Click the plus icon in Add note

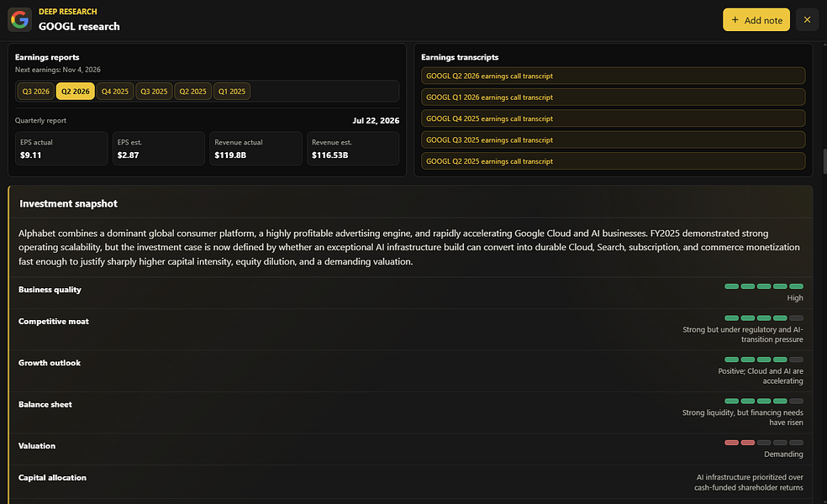(x=735, y=19)
